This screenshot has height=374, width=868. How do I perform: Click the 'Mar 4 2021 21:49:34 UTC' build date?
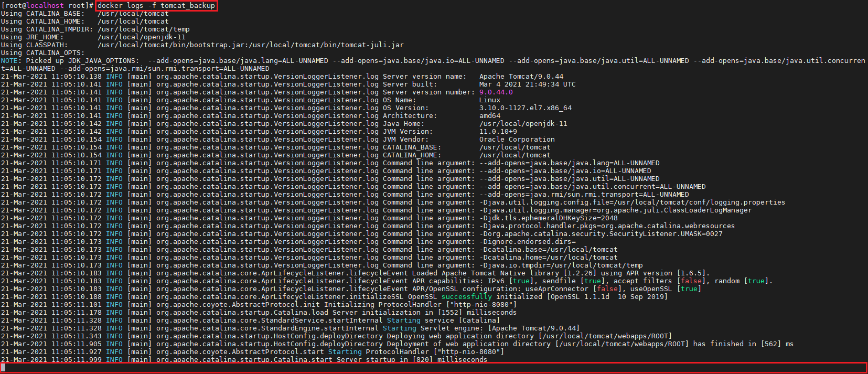pos(528,84)
